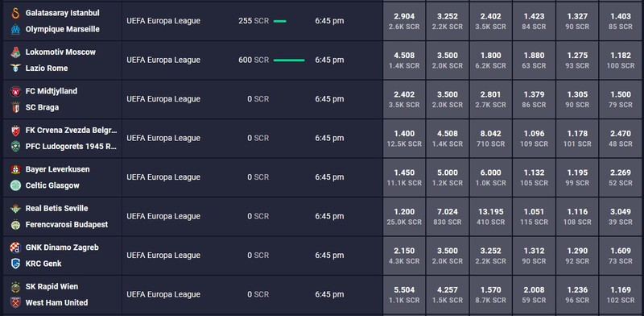This screenshot has height=316, width=644.
Task: Select the 13.195 odds for Ferencvarosi
Action: (x=491, y=216)
